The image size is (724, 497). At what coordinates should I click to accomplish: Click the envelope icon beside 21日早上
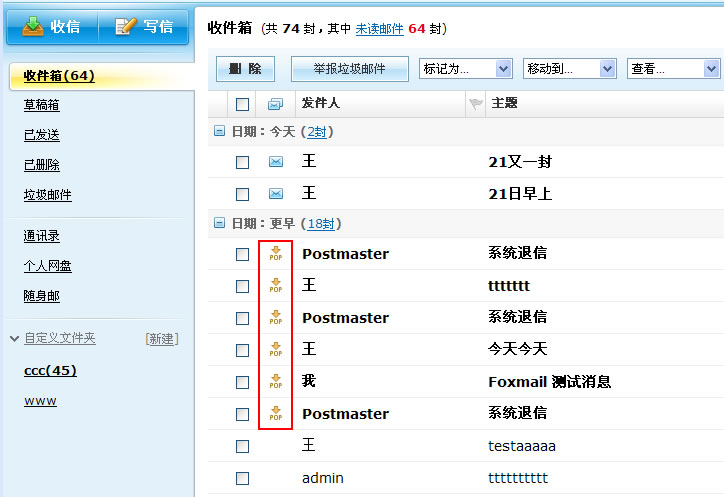(x=275, y=194)
